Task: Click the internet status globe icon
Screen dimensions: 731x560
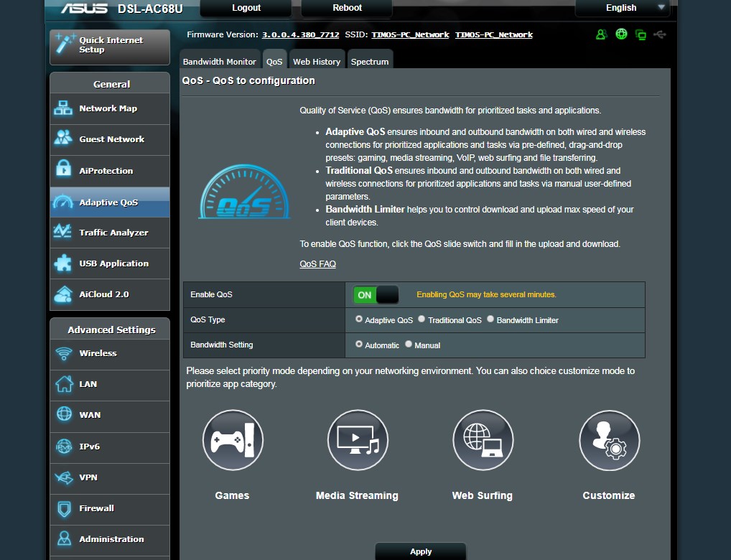Action: (x=621, y=34)
